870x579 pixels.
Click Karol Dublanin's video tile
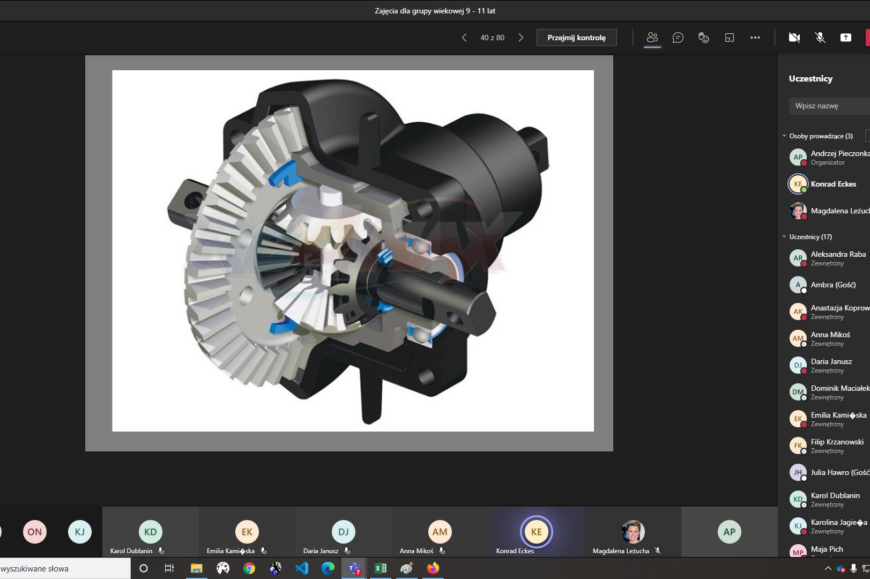[150, 532]
